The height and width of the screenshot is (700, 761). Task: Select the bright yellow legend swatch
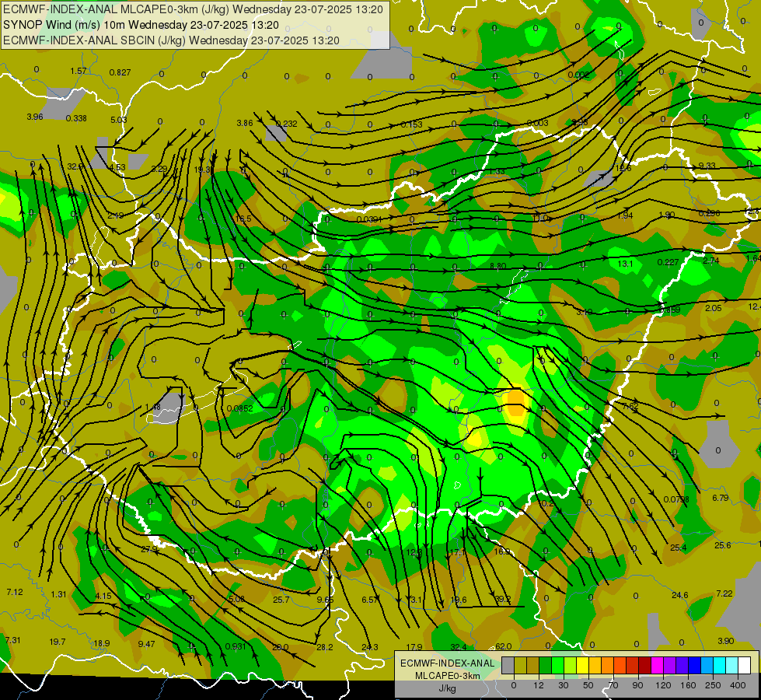coord(582,665)
